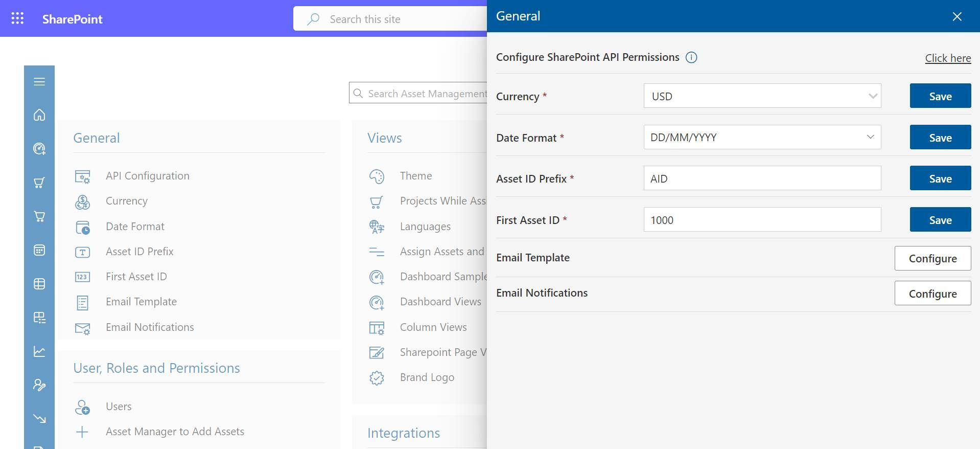This screenshot has width=980, height=449.
Task: Open the line chart icon in sidebar
Action: click(39, 351)
